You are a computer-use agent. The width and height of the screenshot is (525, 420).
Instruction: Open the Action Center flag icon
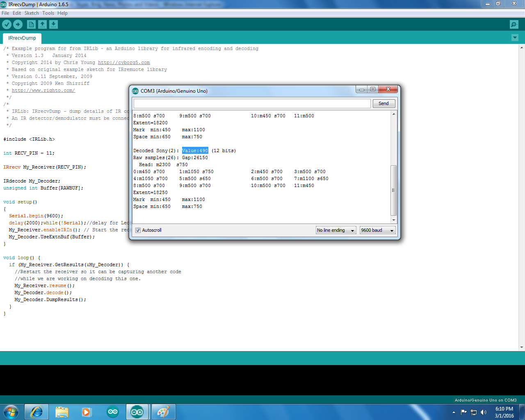pos(464,412)
